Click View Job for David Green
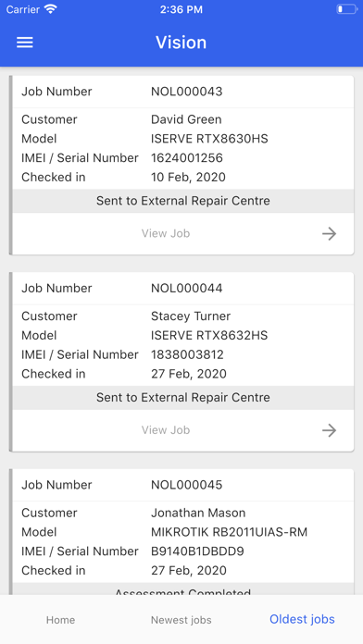363x644 pixels. pos(166,233)
